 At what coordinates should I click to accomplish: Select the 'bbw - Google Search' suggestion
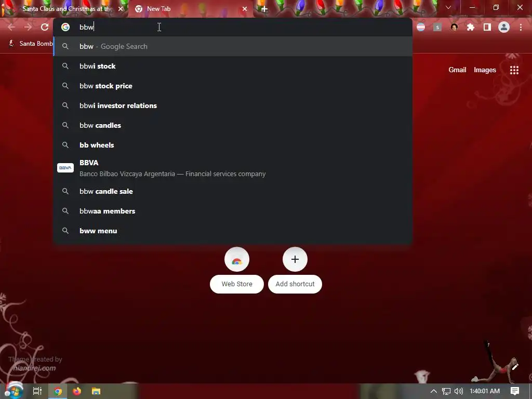pyautogui.click(x=233, y=46)
